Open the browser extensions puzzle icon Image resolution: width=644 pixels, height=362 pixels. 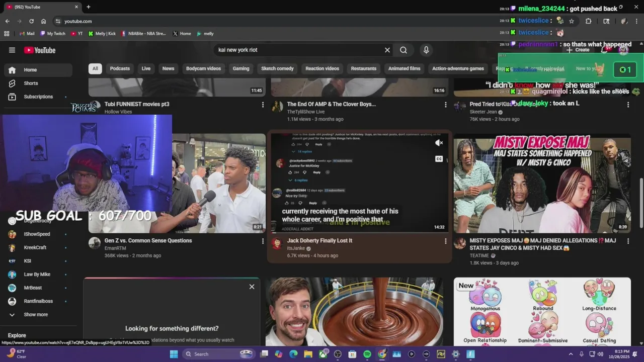coord(588,21)
